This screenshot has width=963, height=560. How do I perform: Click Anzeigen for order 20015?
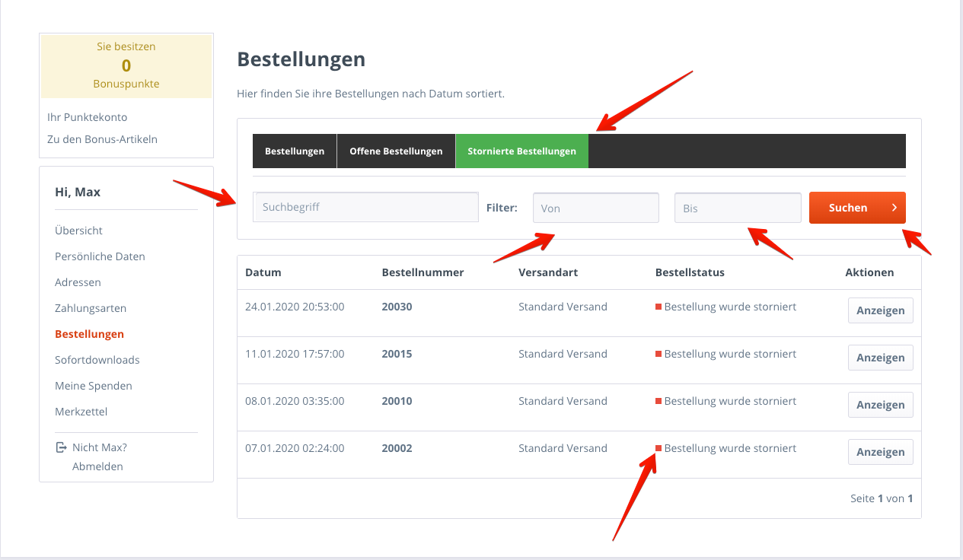(x=881, y=358)
